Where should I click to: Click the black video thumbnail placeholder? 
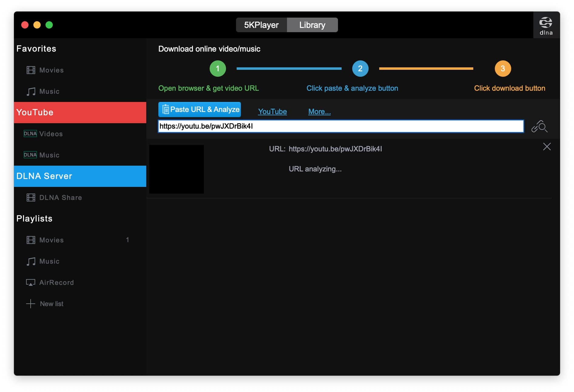tap(177, 169)
